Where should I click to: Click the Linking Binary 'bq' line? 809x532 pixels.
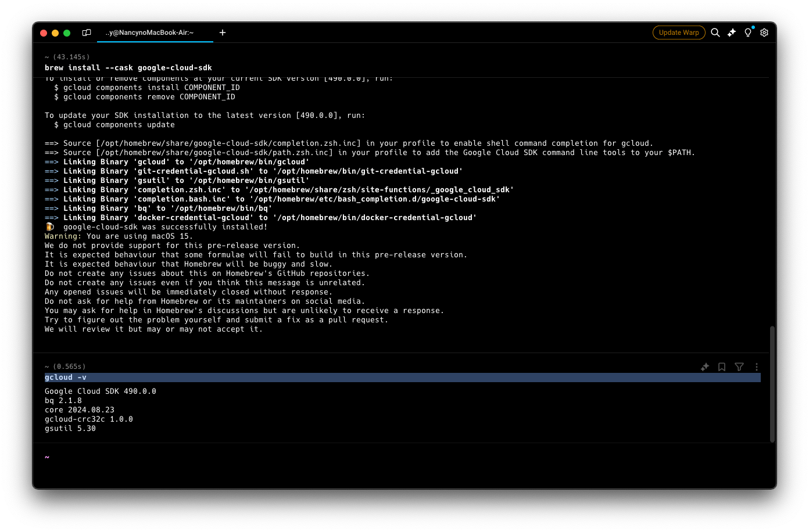pos(159,209)
